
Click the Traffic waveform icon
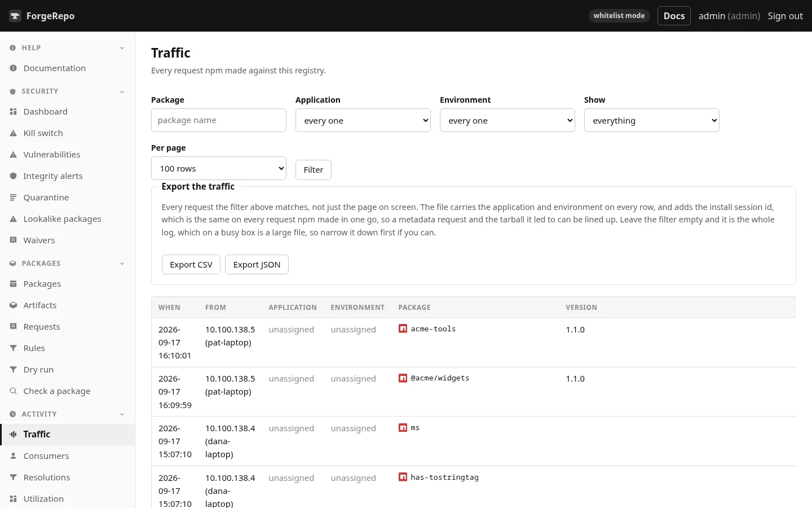(13, 434)
